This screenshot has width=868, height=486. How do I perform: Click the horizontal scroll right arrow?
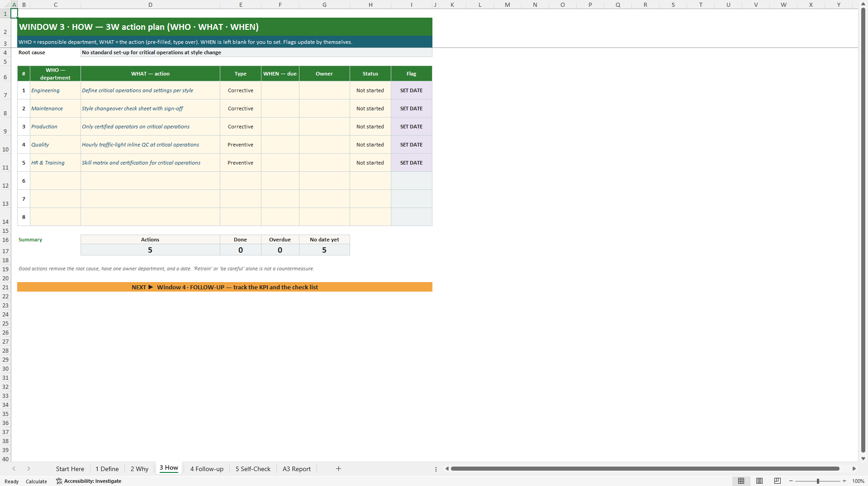point(854,469)
